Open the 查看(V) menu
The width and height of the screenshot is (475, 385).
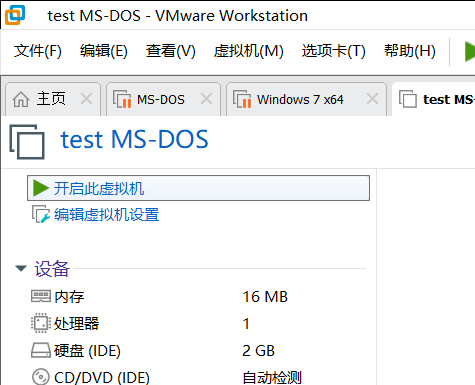(171, 51)
